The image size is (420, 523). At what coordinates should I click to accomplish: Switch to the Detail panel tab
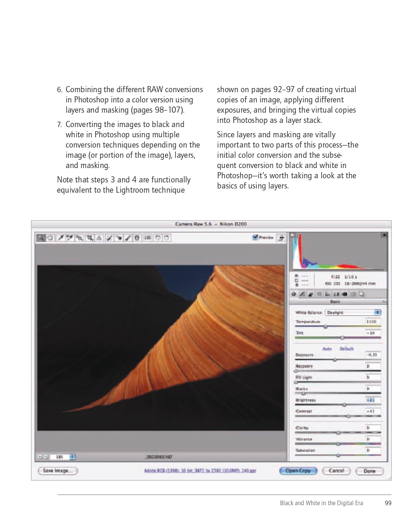[310, 294]
